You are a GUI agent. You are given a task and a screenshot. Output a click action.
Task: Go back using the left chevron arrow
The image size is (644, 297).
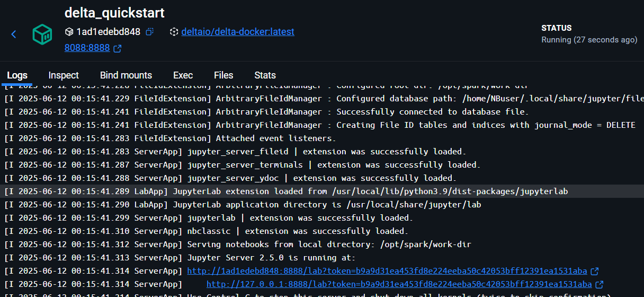pyautogui.click(x=14, y=34)
